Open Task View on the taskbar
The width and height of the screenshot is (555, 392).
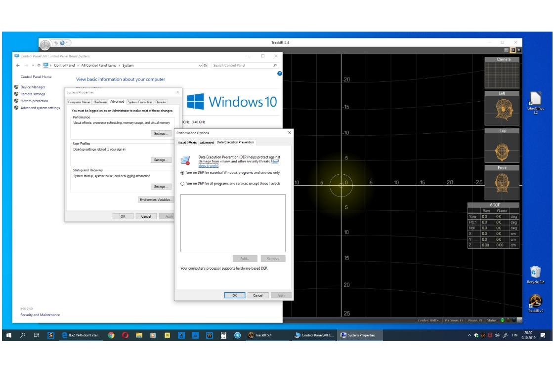[x=36, y=335]
